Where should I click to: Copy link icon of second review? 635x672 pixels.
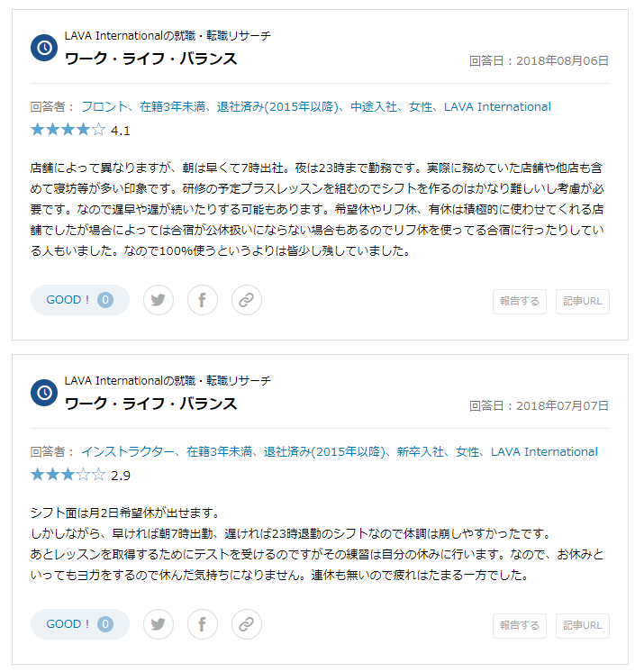point(247,624)
